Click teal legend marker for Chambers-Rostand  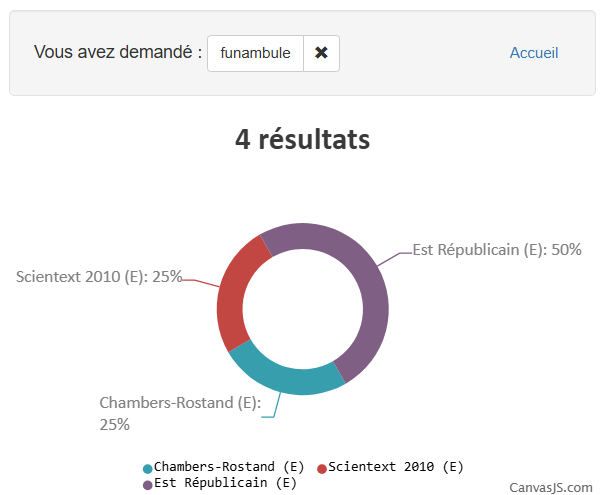148,468
